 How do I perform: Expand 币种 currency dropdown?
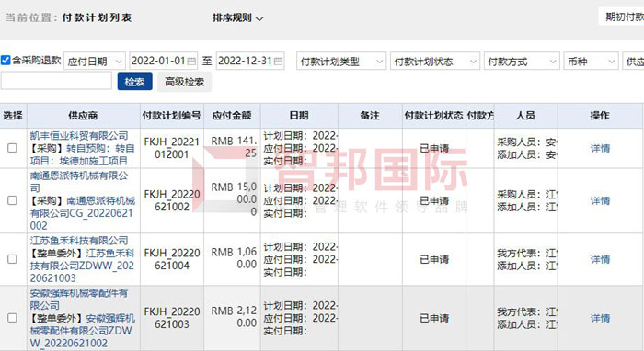click(591, 62)
